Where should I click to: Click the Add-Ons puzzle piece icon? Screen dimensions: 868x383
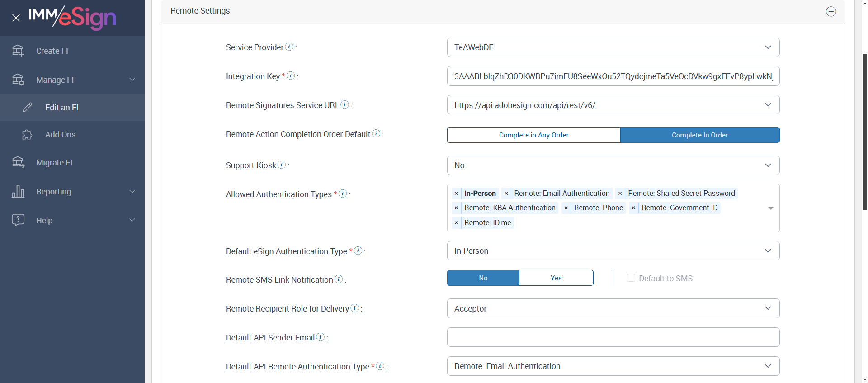[x=27, y=135]
